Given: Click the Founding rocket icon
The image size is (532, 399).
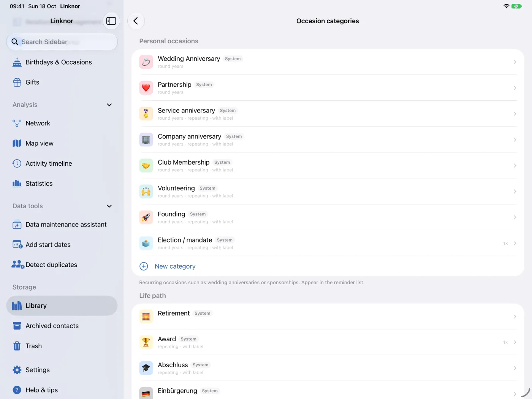Looking at the screenshot, I should (x=146, y=217).
